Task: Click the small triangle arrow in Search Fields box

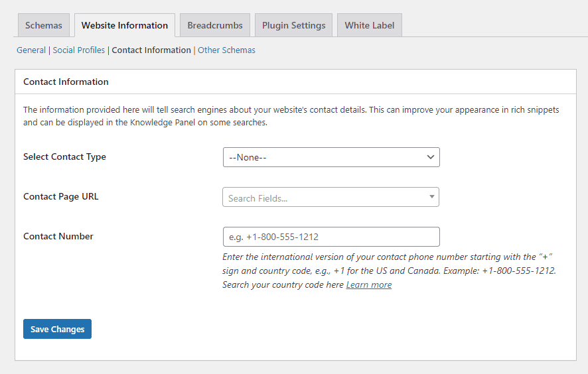Action: 432,197
